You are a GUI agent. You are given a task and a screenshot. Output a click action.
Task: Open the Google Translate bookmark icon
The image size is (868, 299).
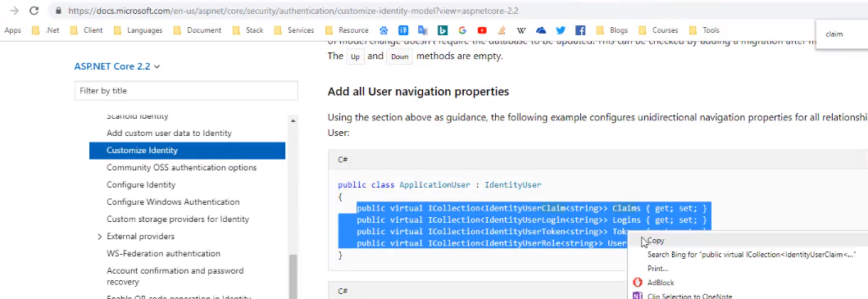tap(423, 30)
